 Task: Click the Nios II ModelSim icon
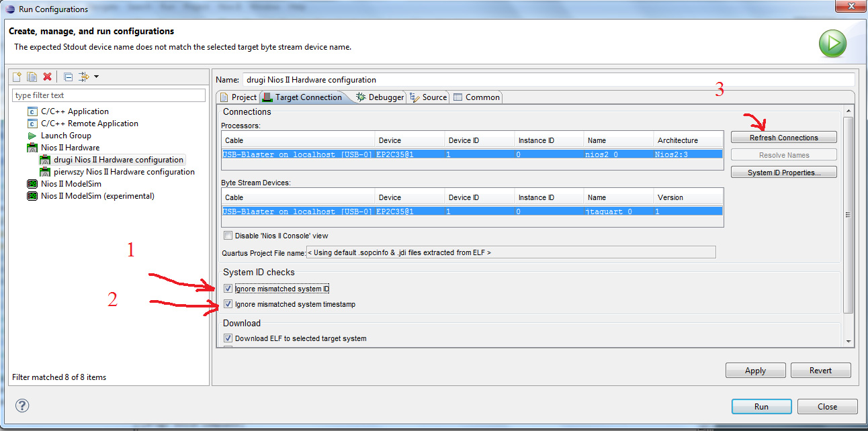click(32, 184)
